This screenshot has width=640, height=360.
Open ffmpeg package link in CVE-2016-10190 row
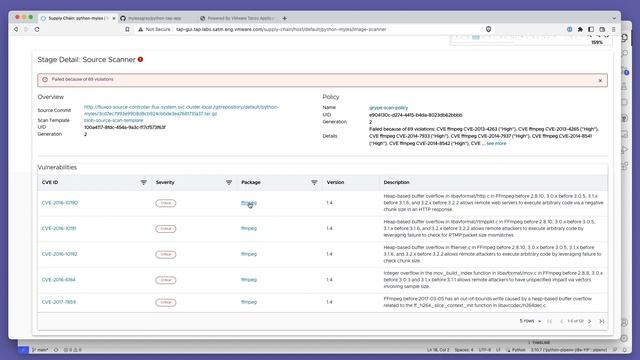click(249, 203)
